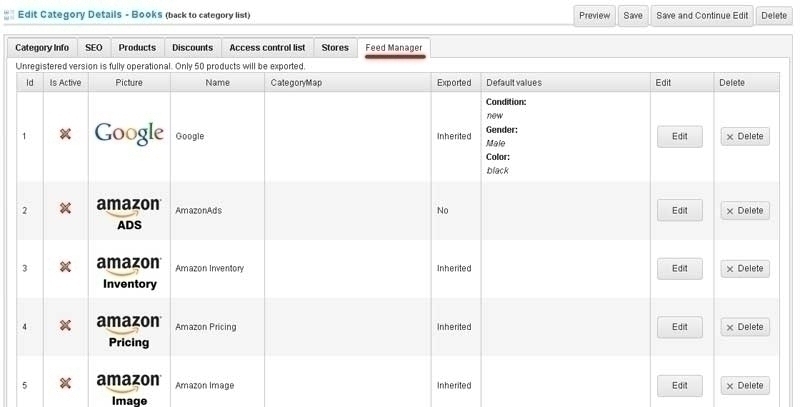
Task: Click the Id column header
Action: point(30,82)
